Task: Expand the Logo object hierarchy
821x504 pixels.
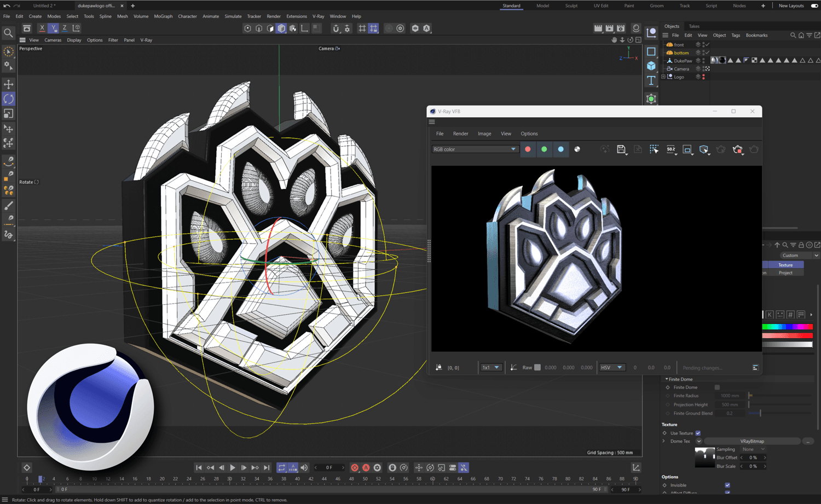Action: tap(663, 76)
